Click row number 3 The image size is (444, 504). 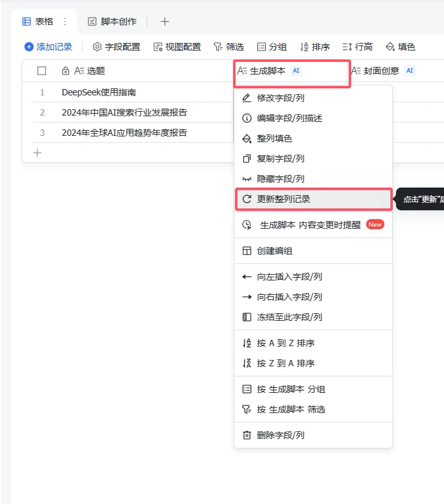pyautogui.click(x=42, y=133)
